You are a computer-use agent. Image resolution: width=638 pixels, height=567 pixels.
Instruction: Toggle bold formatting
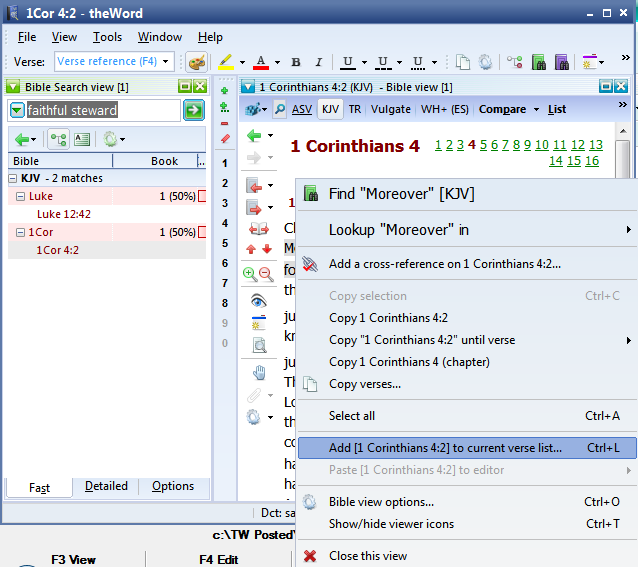click(x=296, y=62)
